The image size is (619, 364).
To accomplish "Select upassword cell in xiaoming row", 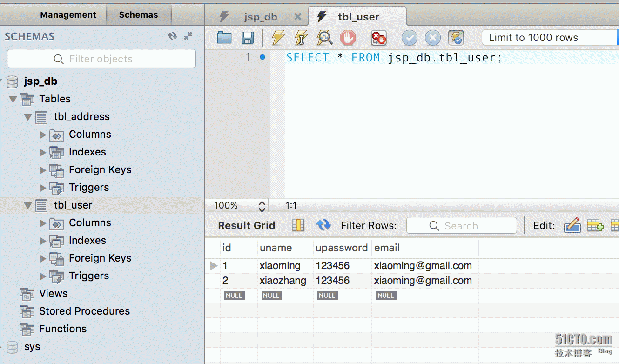I will pos(342,266).
